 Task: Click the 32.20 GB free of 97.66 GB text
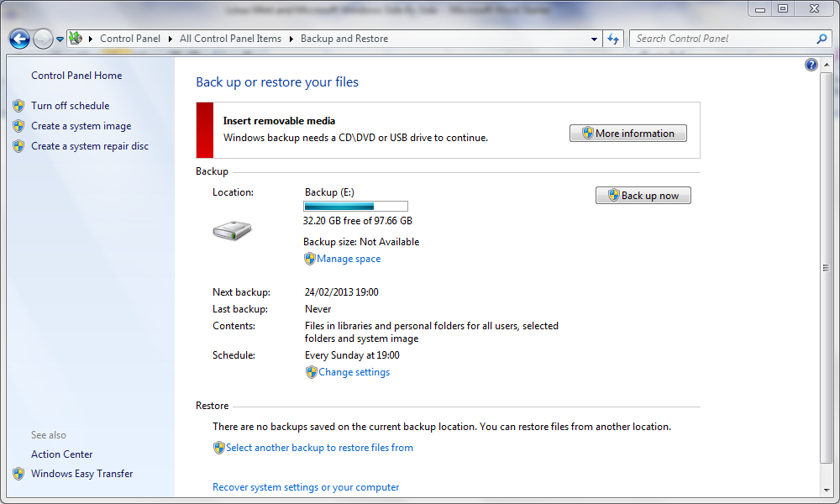click(x=357, y=221)
